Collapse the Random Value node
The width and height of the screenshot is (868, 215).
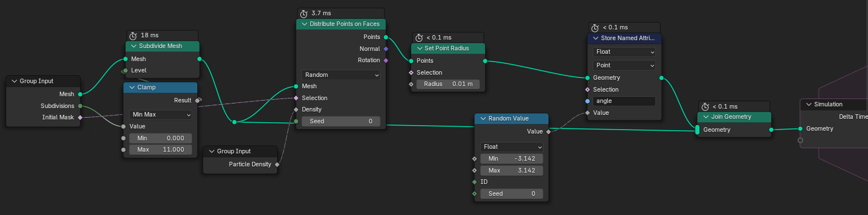click(483, 118)
